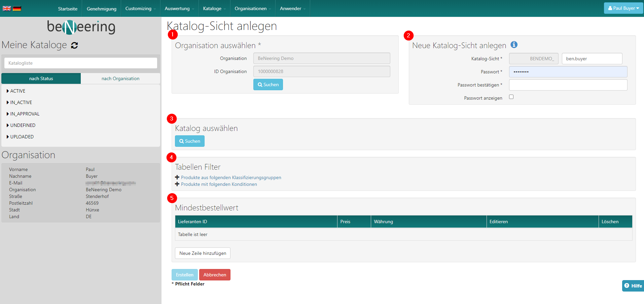Expand the ACTIVE catalog group
644x304 pixels.
[17, 91]
